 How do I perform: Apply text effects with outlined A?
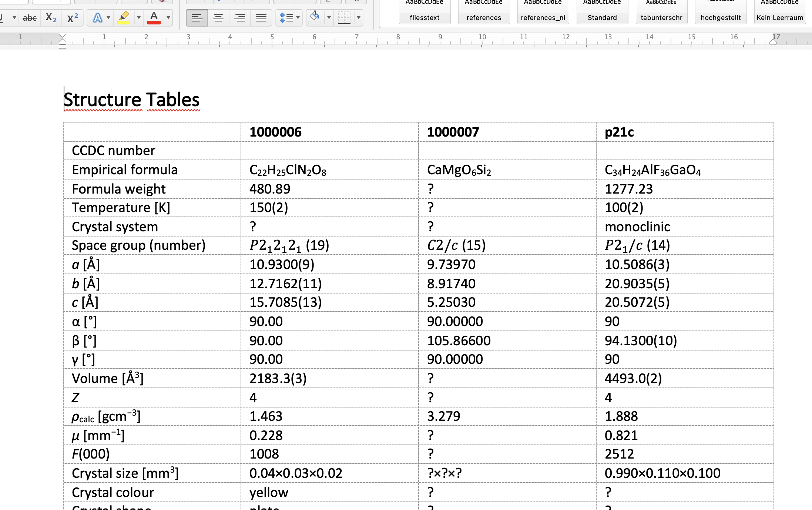(97, 17)
